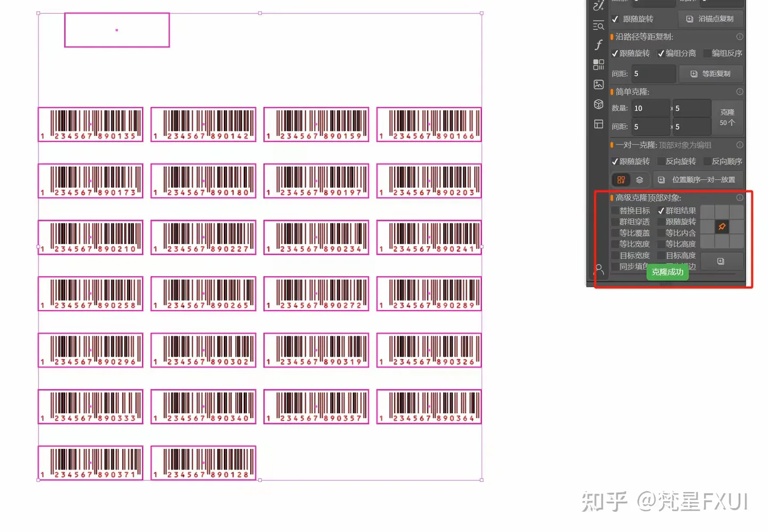The image size is (768, 532).
Task: Focus second 间距 field in 简单克隆
Action: pos(692,126)
